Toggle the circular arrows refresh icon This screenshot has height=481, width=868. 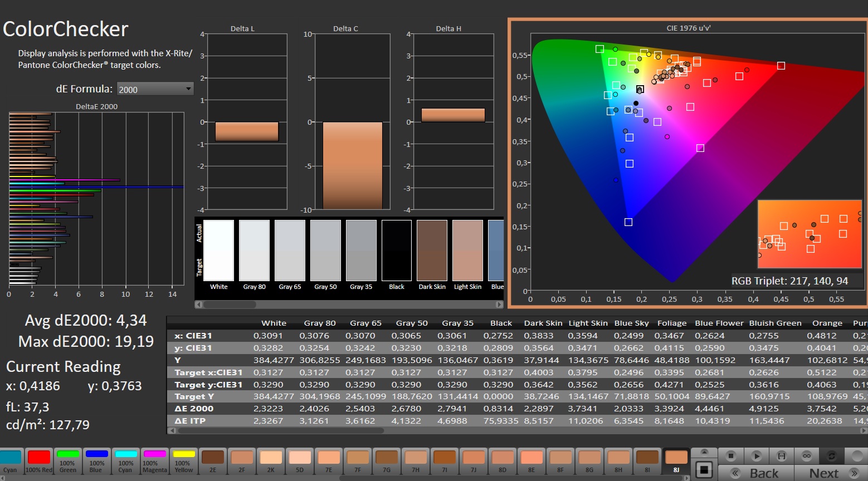[831, 456]
